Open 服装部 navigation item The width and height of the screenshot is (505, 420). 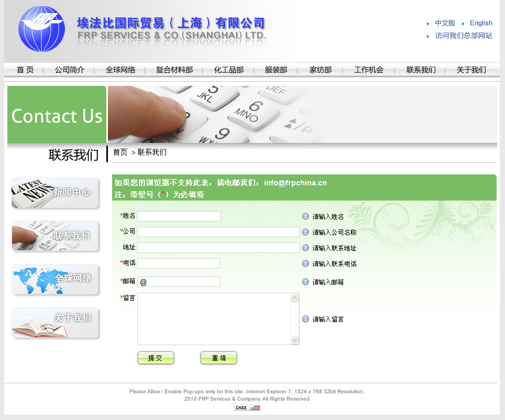point(276,70)
